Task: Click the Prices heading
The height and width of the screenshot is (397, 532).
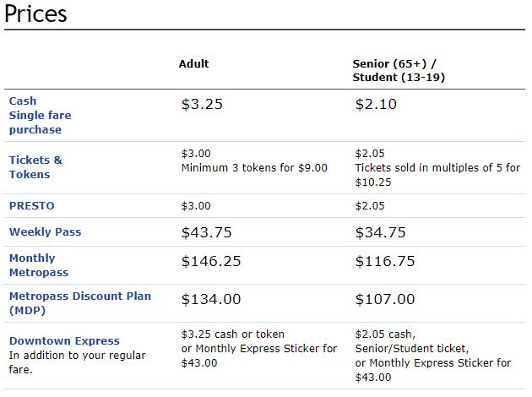Action: 36,14
